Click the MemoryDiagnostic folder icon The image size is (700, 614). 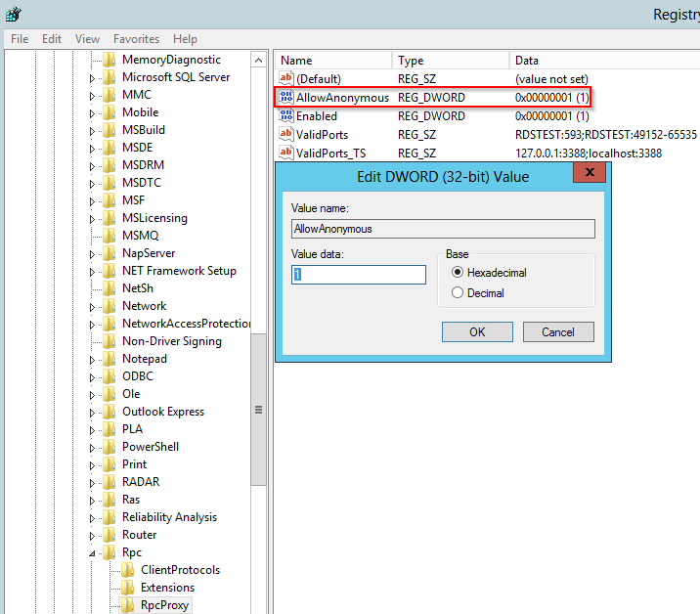pyautogui.click(x=109, y=60)
